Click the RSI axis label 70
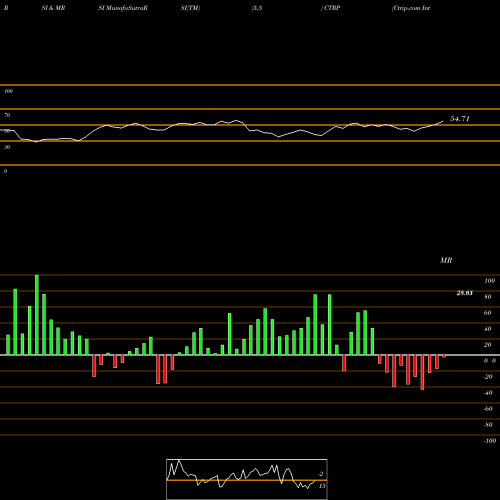The width and height of the screenshot is (500, 500). point(7,115)
